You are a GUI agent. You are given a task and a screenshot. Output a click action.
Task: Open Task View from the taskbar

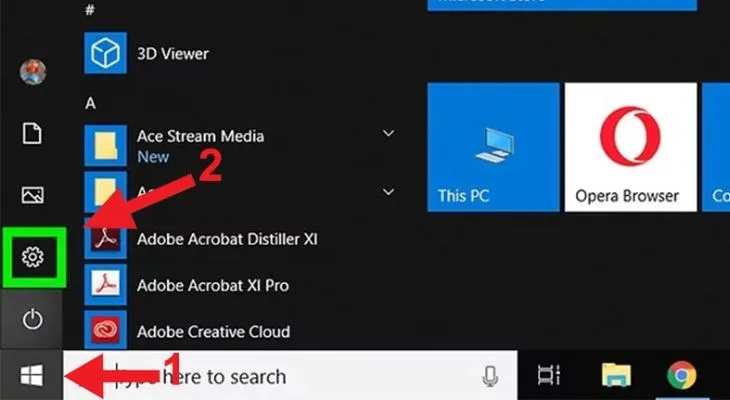click(548, 376)
